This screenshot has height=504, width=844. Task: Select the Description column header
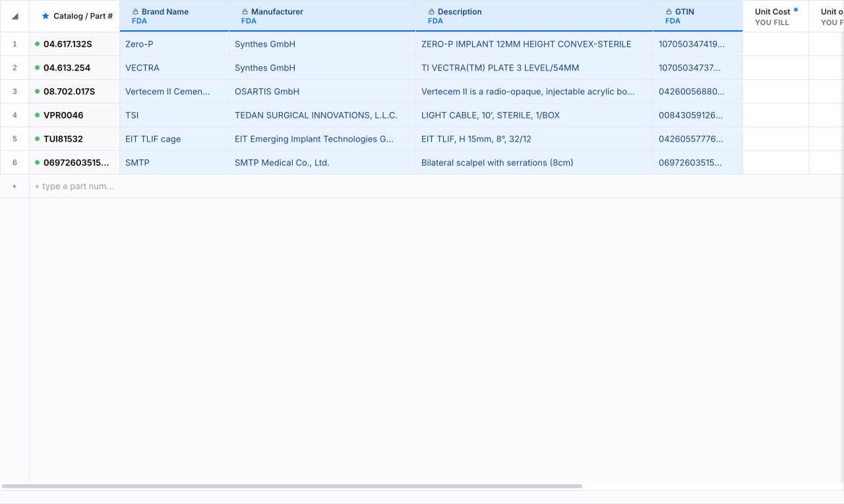tap(534, 16)
